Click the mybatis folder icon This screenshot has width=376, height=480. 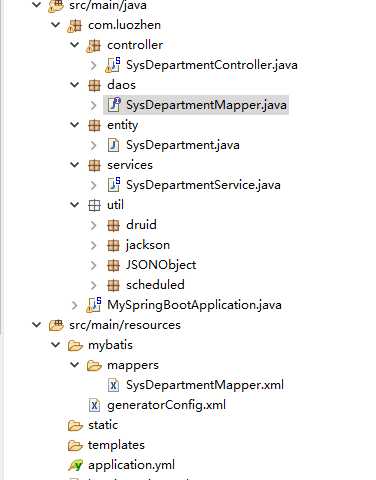pos(75,345)
